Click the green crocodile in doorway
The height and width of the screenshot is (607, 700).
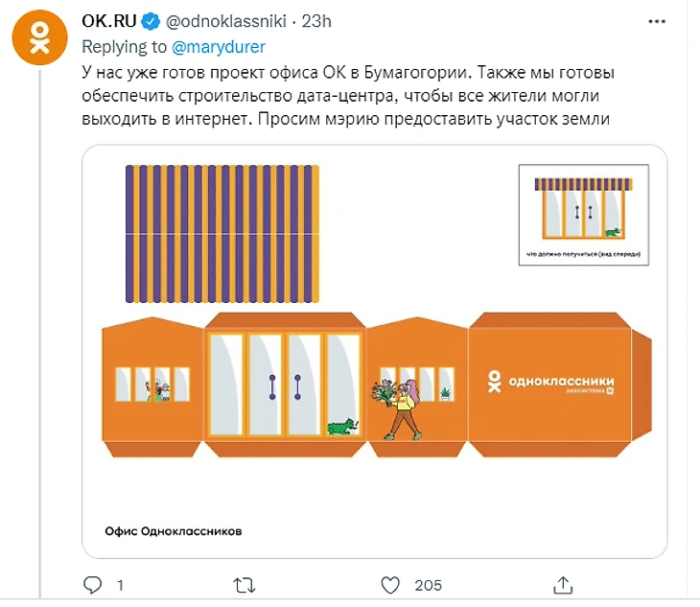tap(343, 426)
